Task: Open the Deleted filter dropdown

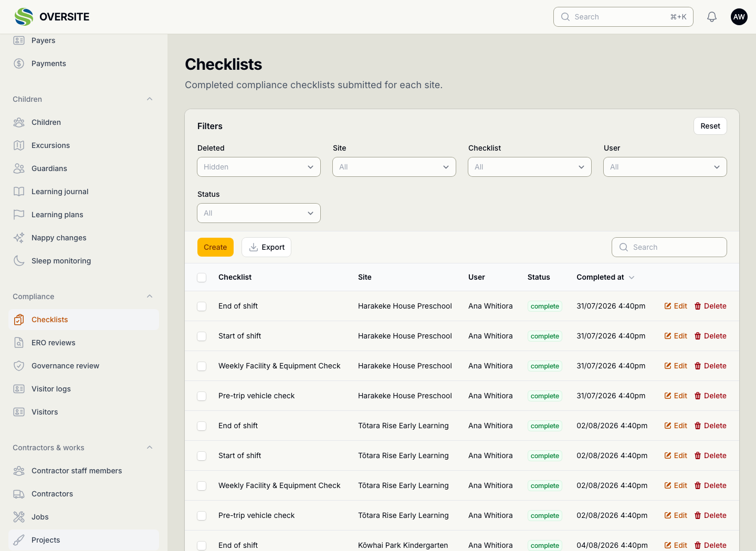Action: (x=259, y=167)
